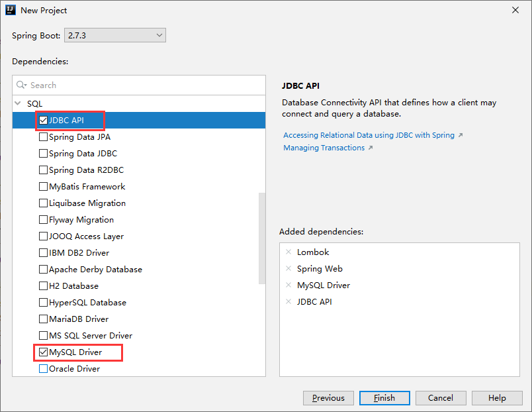The width and height of the screenshot is (532, 412).
Task: Collapse the SQL category
Action: point(18,103)
